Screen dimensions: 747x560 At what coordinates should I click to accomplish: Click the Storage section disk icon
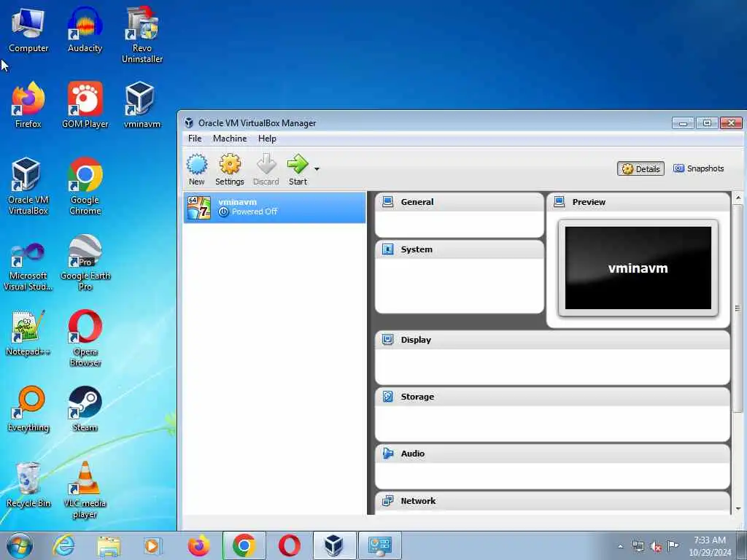[x=388, y=397]
